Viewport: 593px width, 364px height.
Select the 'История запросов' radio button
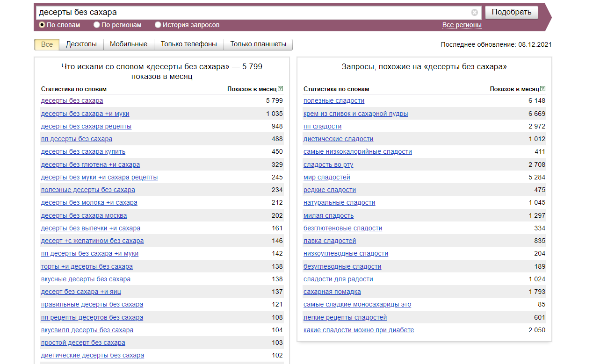[x=158, y=25]
